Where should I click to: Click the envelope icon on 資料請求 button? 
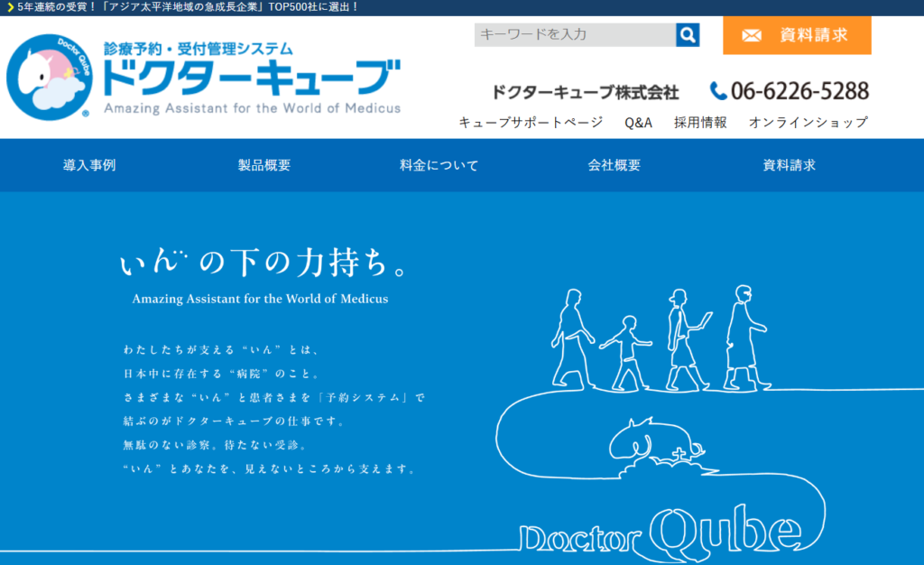pos(752,35)
